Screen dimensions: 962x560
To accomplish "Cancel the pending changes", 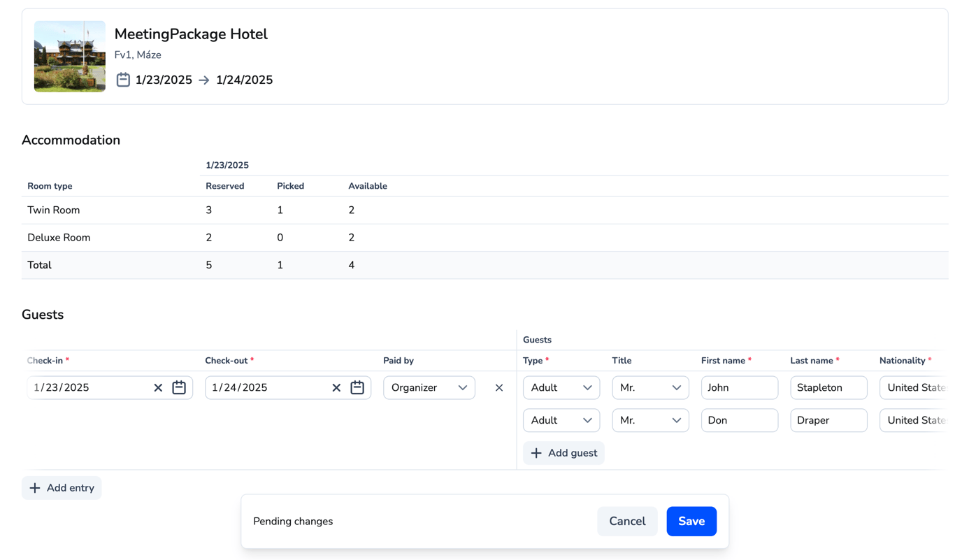I will click(627, 522).
